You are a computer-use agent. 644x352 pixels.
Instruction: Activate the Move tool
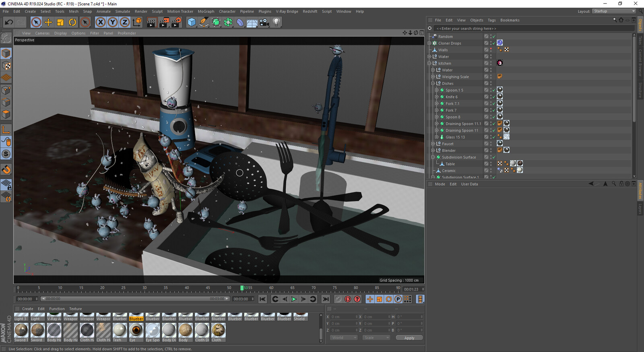click(48, 22)
